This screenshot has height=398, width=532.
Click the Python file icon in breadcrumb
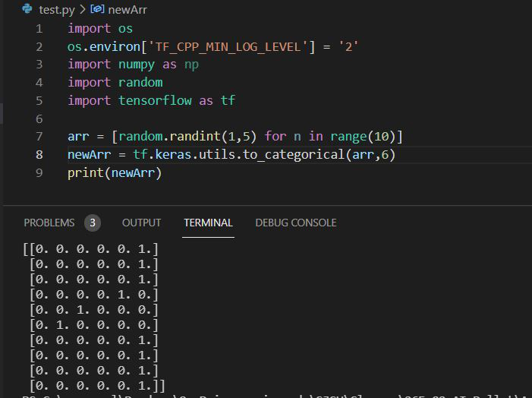coord(27,9)
